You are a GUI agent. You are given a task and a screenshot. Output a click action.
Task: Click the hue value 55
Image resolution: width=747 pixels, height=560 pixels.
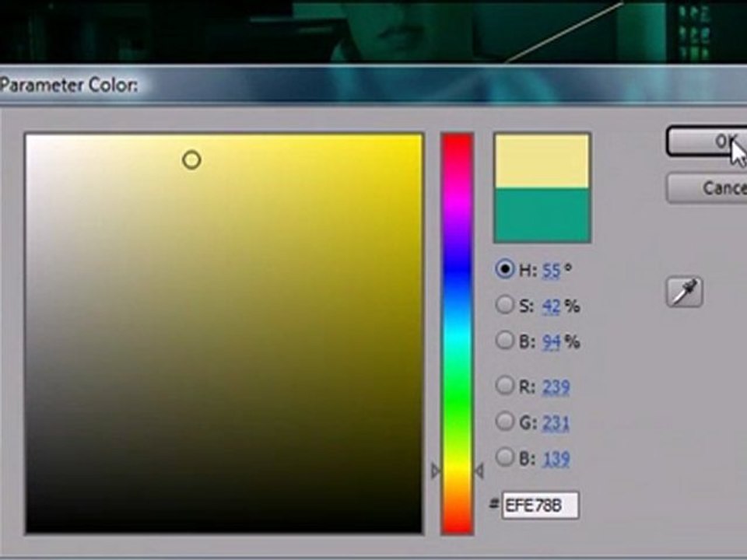pyautogui.click(x=551, y=271)
